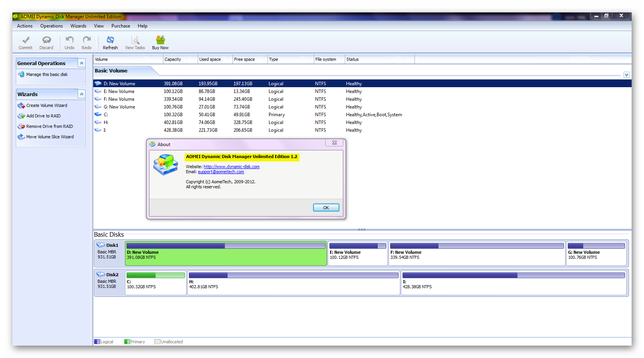Click the Logical legend color swatch
The image size is (644, 358).
click(97, 342)
